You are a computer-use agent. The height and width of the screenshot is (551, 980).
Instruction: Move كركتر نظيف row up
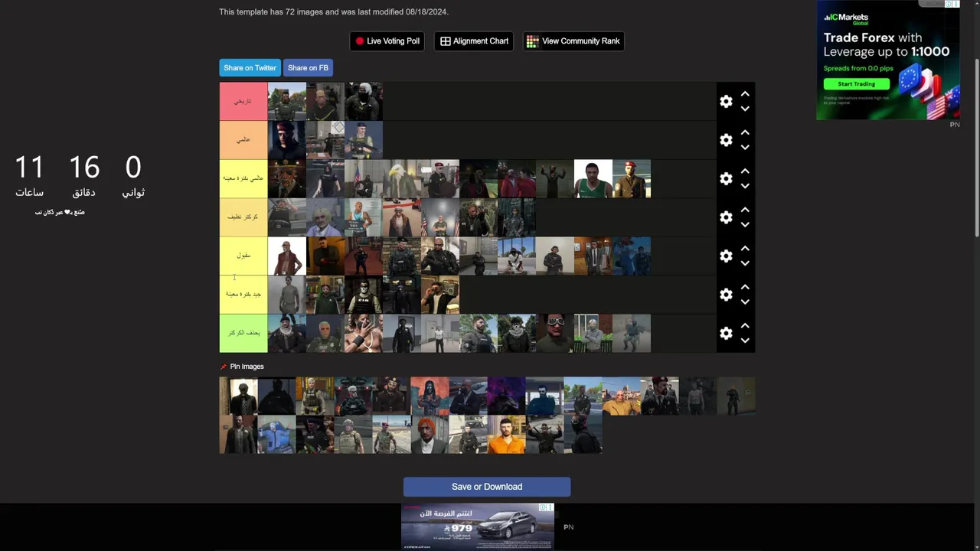point(745,210)
